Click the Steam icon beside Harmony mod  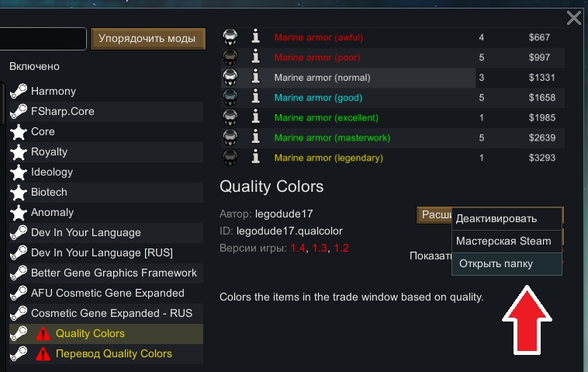click(19, 92)
